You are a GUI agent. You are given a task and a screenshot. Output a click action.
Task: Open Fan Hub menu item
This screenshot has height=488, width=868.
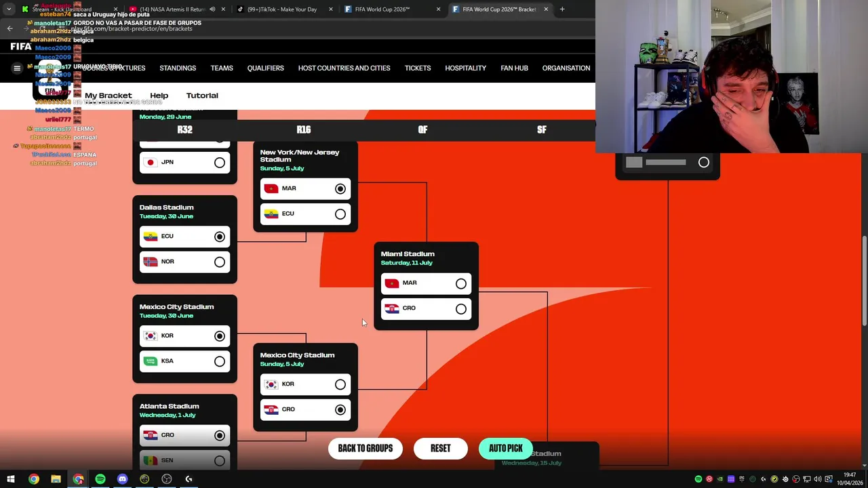point(514,68)
